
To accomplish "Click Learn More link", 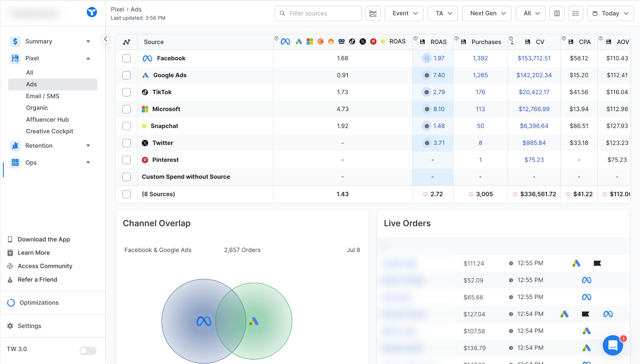I will tap(34, 253).
